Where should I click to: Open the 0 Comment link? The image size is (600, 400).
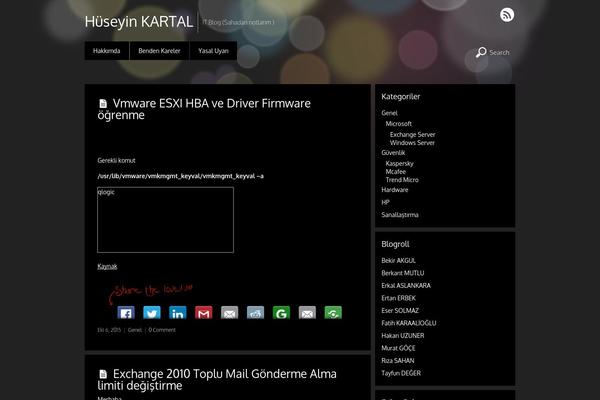click(x=162, y=330)
